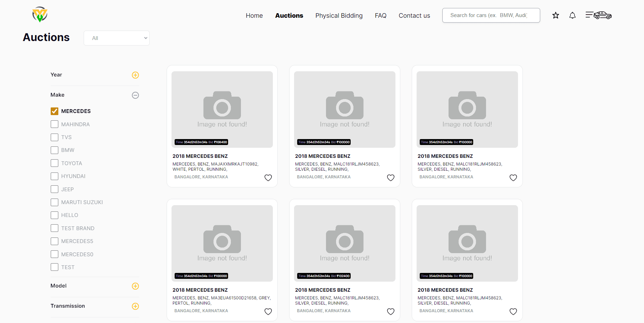Check the MERCEDES0 checkbox
This screenshot has width=644, height=323.
55,254
